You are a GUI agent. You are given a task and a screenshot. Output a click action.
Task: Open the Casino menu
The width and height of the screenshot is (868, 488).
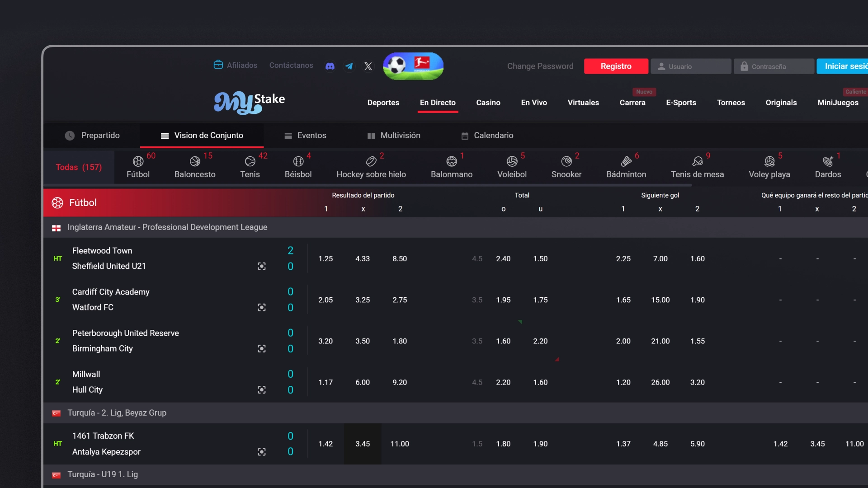click(488, 103)
